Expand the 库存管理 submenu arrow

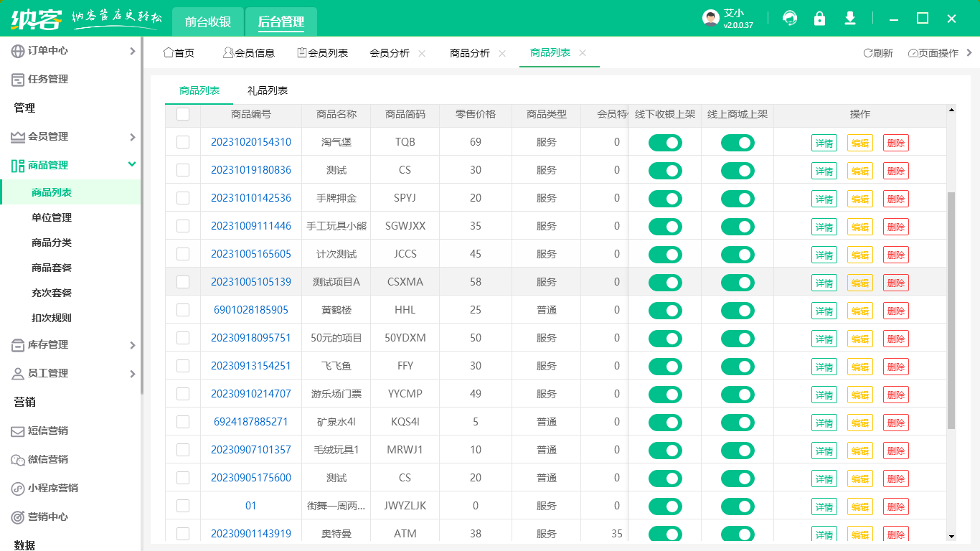point(132,345)
